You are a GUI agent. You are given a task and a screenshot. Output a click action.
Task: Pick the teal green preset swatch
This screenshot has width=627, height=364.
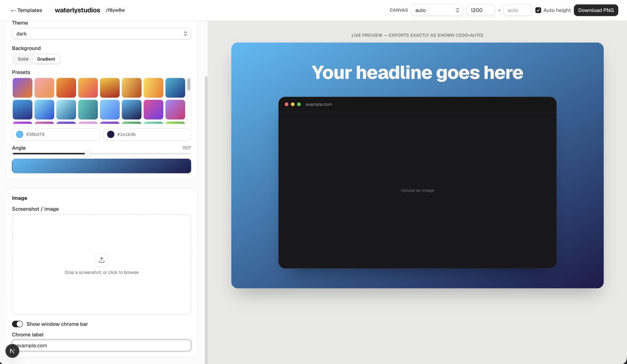pyautogui.click(x=88, y=110)
